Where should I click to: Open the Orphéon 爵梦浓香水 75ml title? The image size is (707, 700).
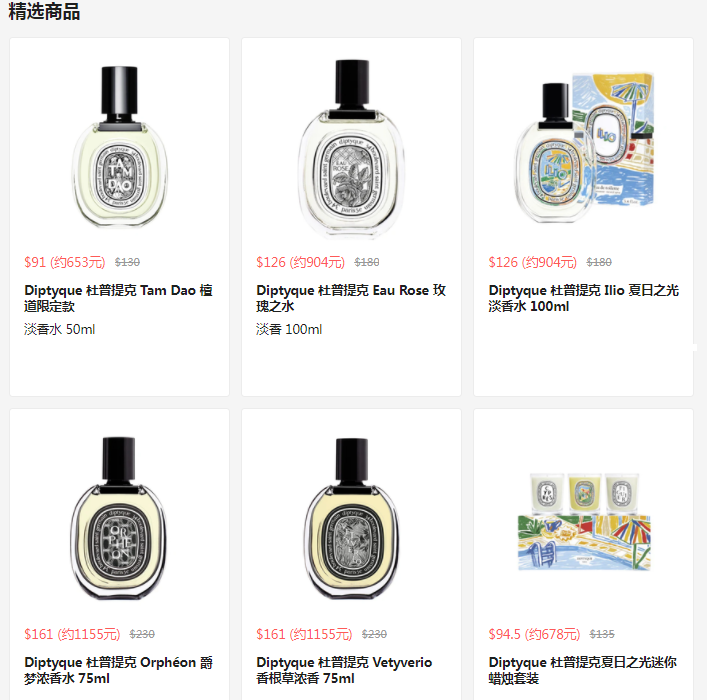click(118, 670)
